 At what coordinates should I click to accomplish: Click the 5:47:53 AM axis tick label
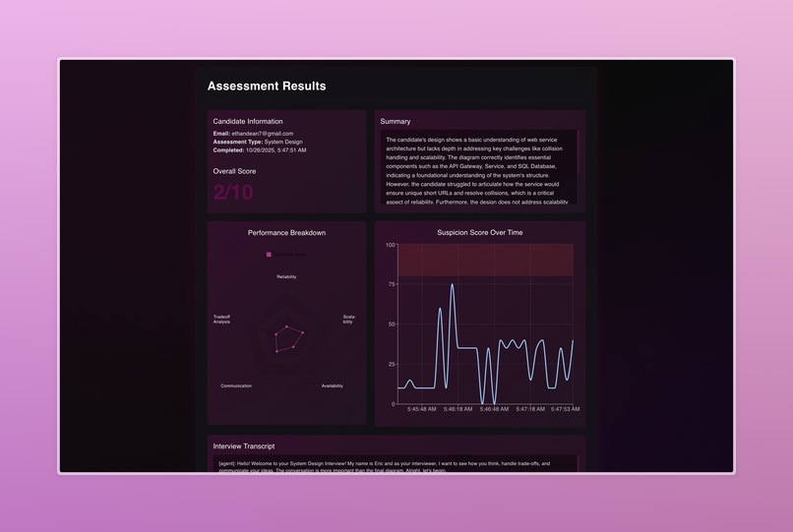coord(566,409)
